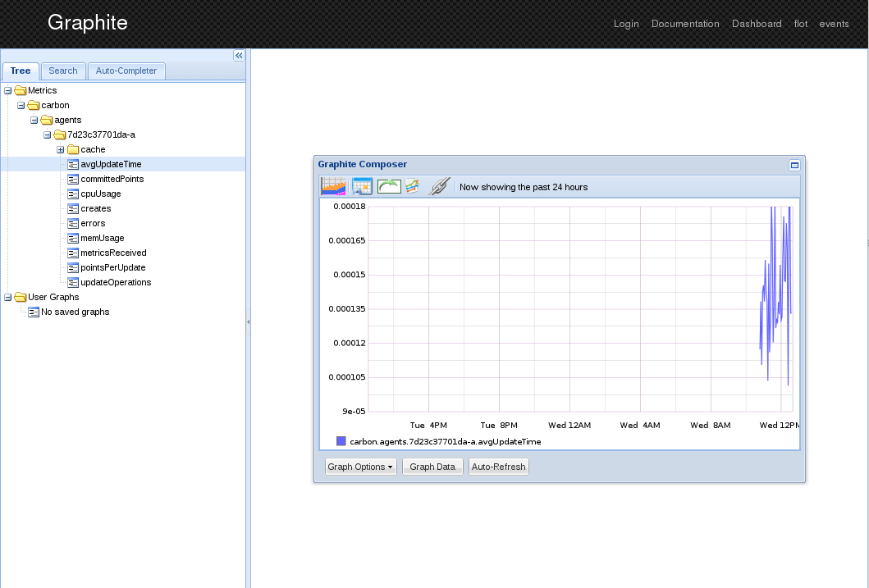Click the Graphite logo title

point(88,23)
